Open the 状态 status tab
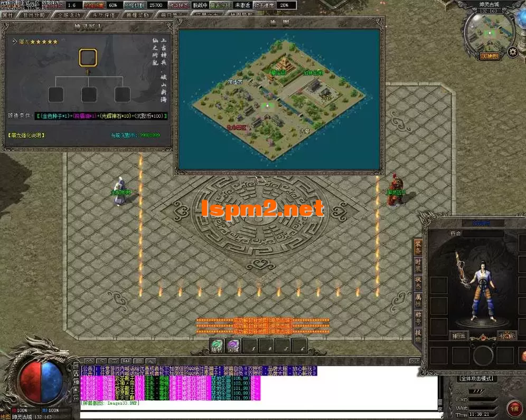The width and height of the screenshot is (526, 420). (x=418, y=283)
